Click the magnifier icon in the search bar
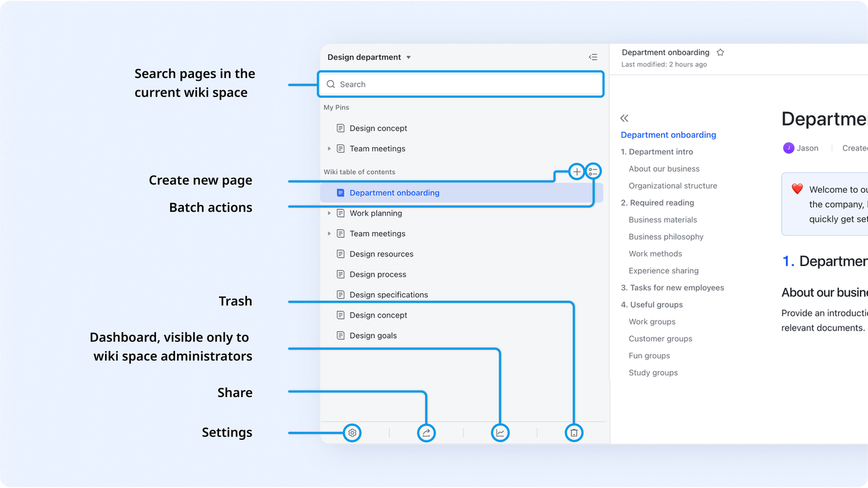Screen dimensions: 868x488 pyautogui.click(x=331, y=84)
